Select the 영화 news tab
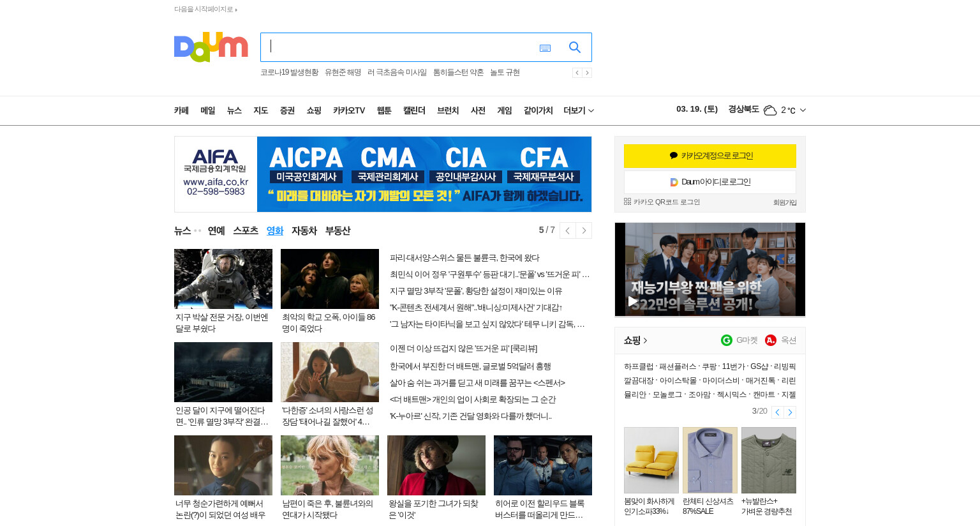 pos(275,230)
